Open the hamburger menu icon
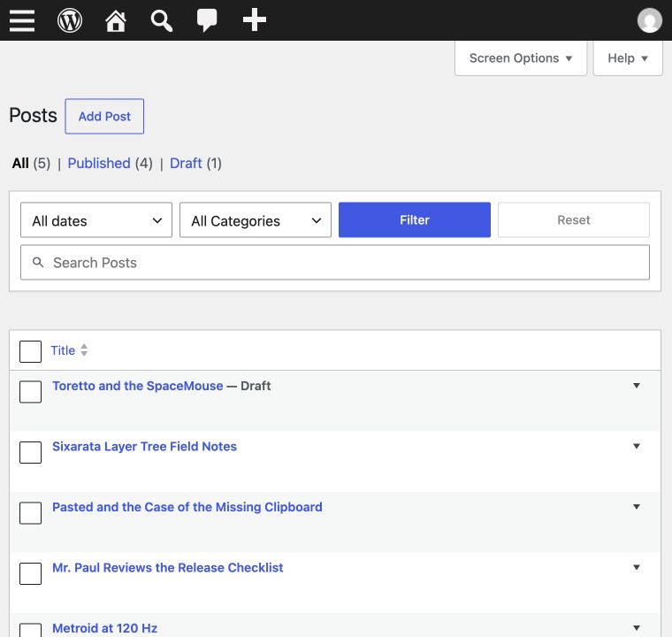This screenshot has width=672, height=637. (22, 20)
